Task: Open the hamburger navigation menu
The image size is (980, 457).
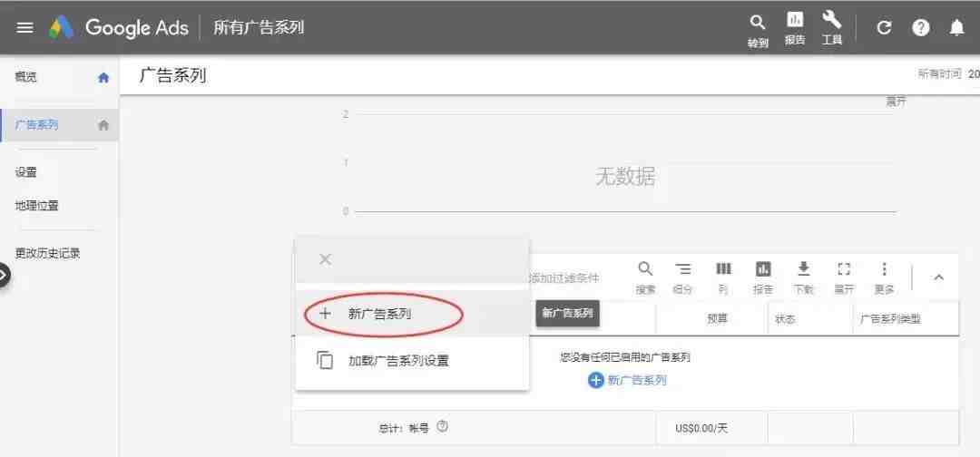Action: pos(24,27)
